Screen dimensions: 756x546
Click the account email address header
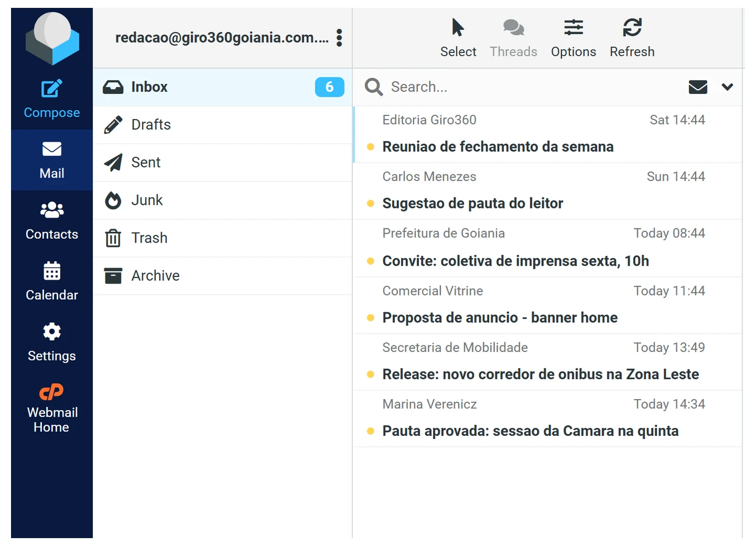pyautogui.click(x=222, y=38)
